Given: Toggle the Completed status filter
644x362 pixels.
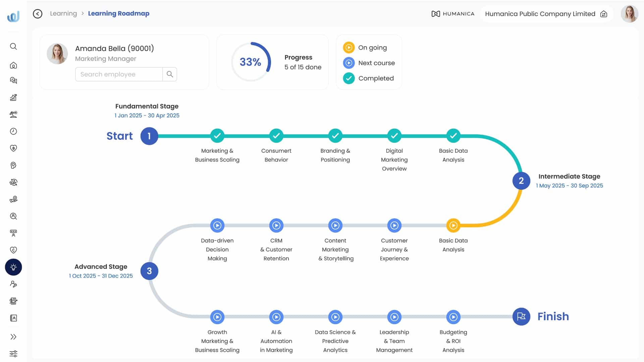Looking at the screenshot, I should pyautogui.click(x=348, y=78).
